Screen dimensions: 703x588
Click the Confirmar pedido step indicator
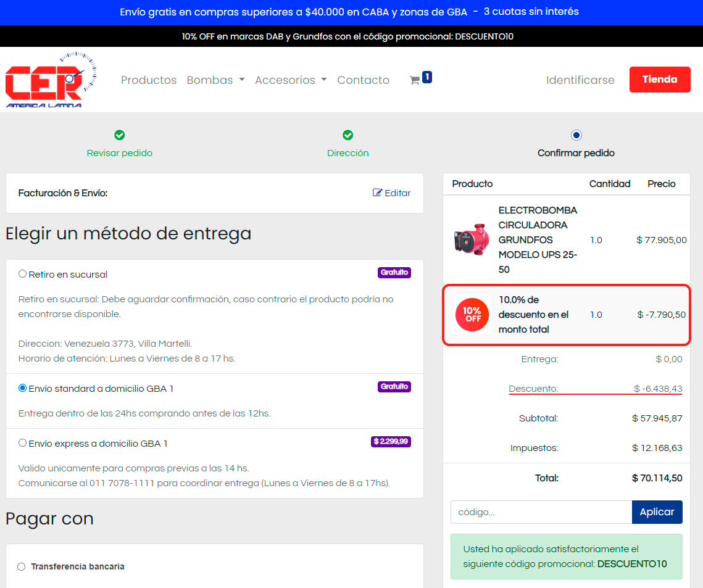pos(576,135)
